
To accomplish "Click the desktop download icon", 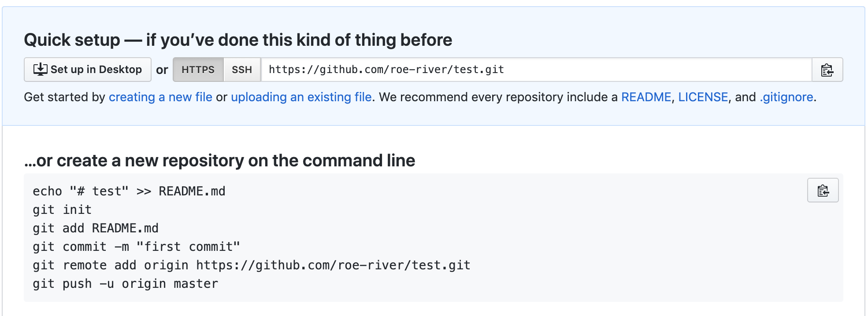I will (41, 70).
